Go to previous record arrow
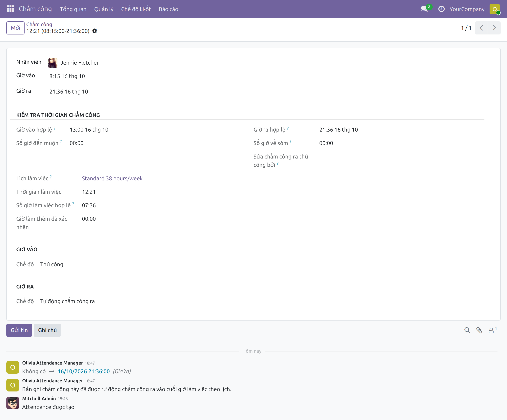 [x=481, y=28]
